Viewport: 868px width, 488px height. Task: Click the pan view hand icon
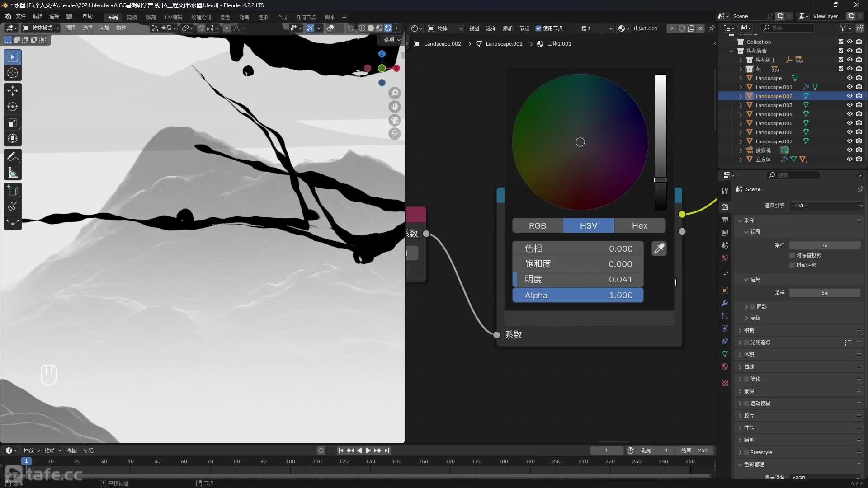click(x=395, y=107)
